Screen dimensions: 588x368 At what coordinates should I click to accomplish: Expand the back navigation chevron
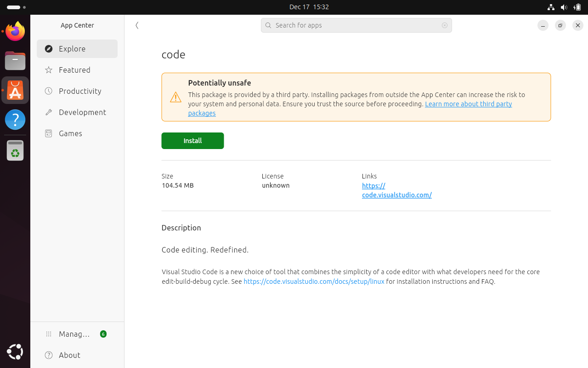[x=137, y=25]
